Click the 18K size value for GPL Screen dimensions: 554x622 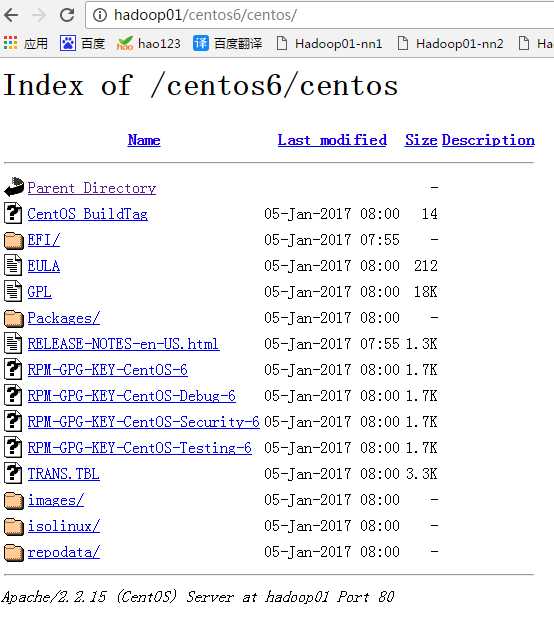coord(426,292)
